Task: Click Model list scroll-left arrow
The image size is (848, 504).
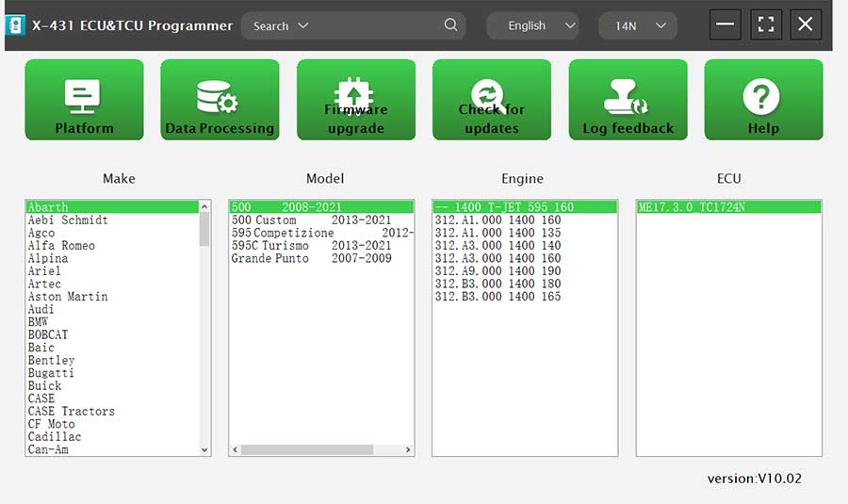Action: click(236, 449)
